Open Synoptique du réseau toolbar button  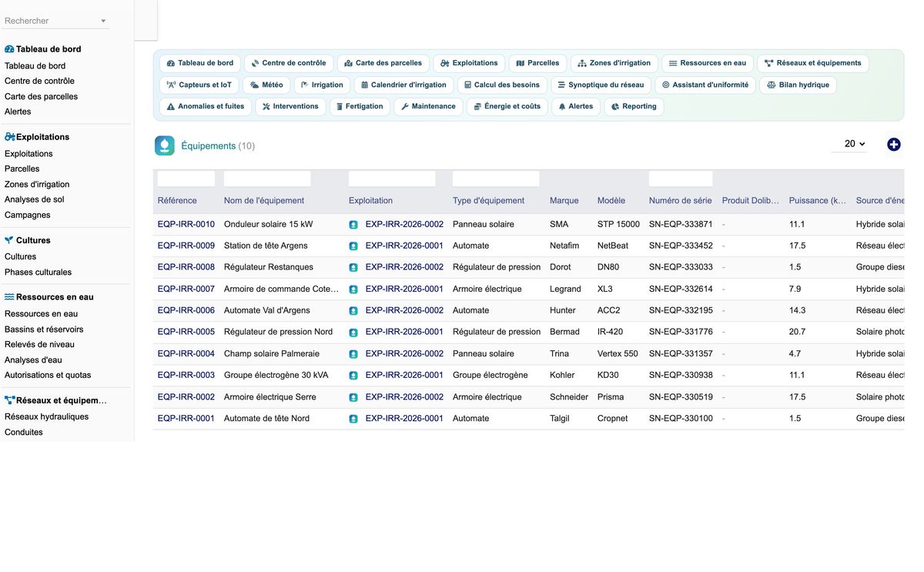pyautogui.click(x=601, y=85)
